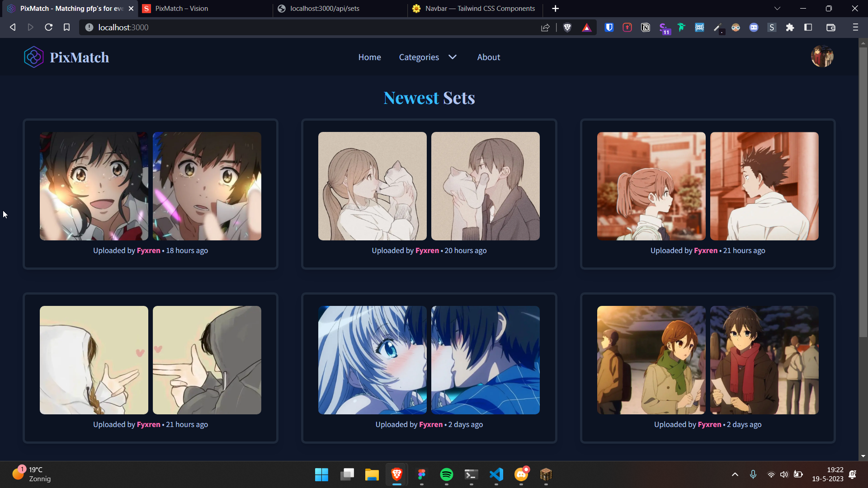Show hidden system tray icons
This screenshot has width=868, height=488.
click(x=735, y=474)
